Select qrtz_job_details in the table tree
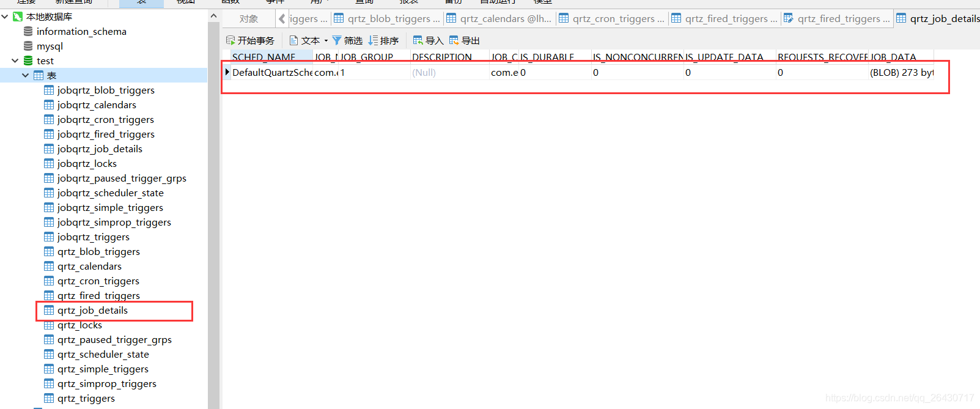This screenshot has width=980, height=409. pos(92,310)
